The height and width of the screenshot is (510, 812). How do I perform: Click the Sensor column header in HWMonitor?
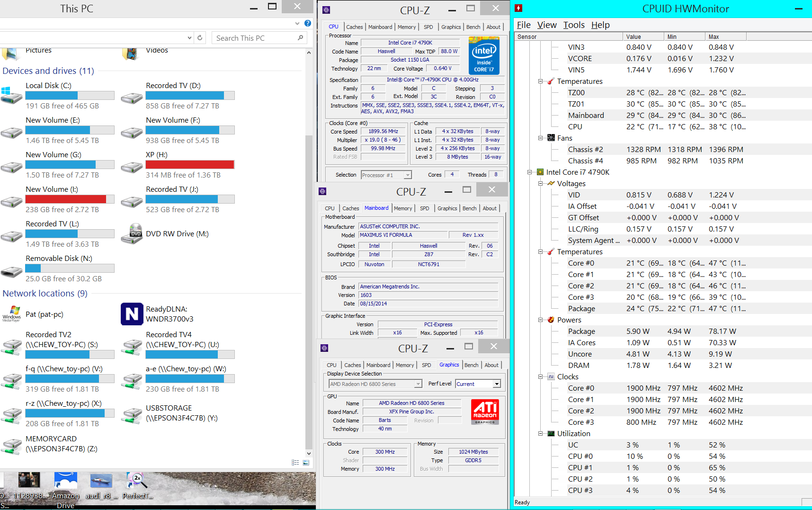[569, 37]
